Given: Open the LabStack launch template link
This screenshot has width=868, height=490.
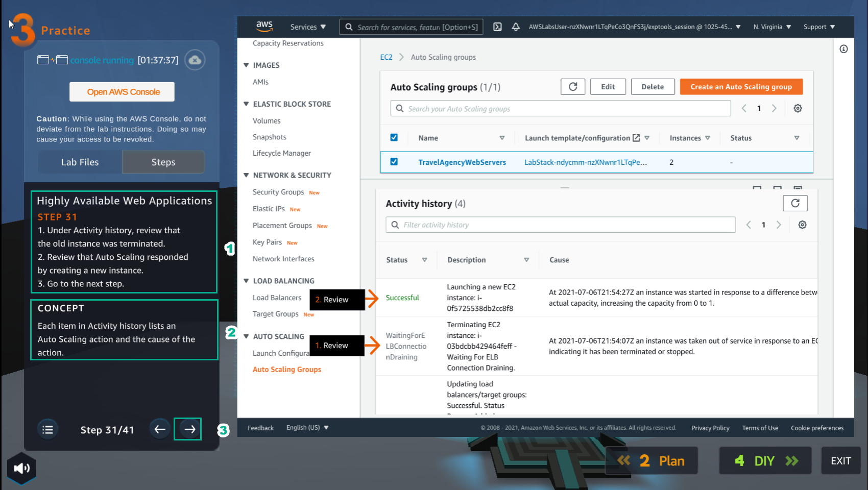Looking at the screenshot, I should point(586,162).
